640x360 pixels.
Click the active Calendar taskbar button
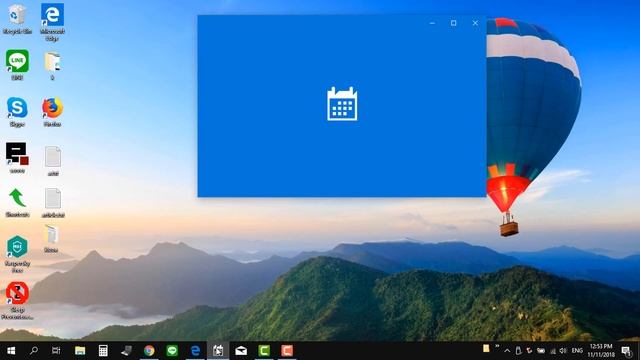[218, 351]
